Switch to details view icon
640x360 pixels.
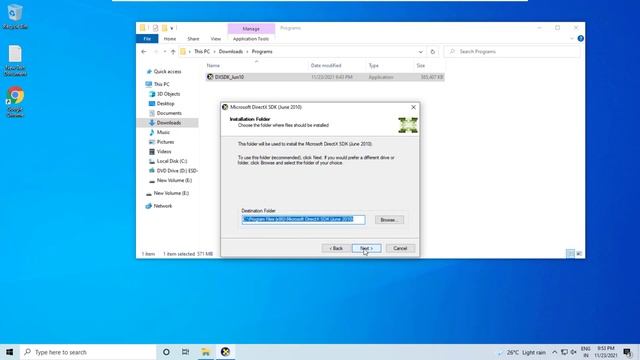pos(570,254)
